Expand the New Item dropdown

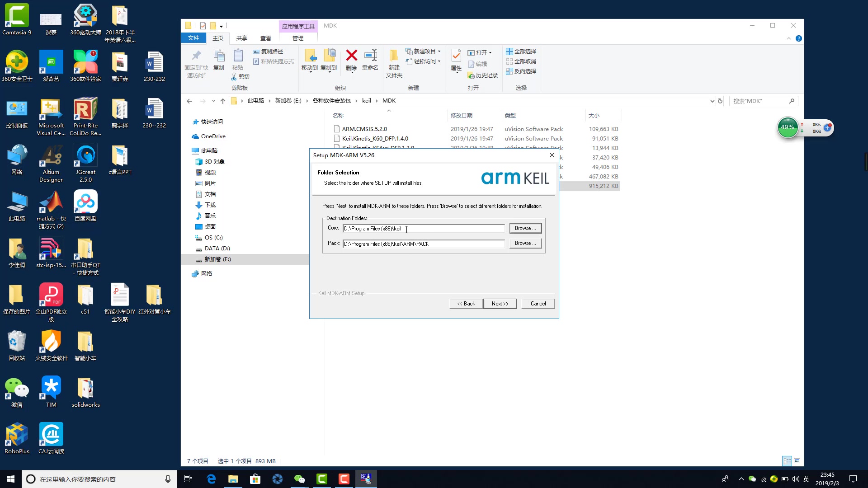[439, 51]
